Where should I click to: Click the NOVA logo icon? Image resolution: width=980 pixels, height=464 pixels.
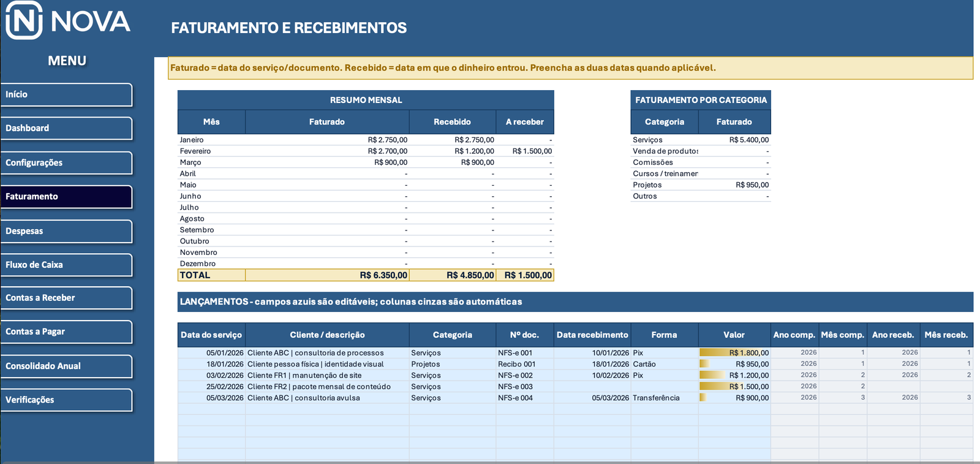pos(24,20)
